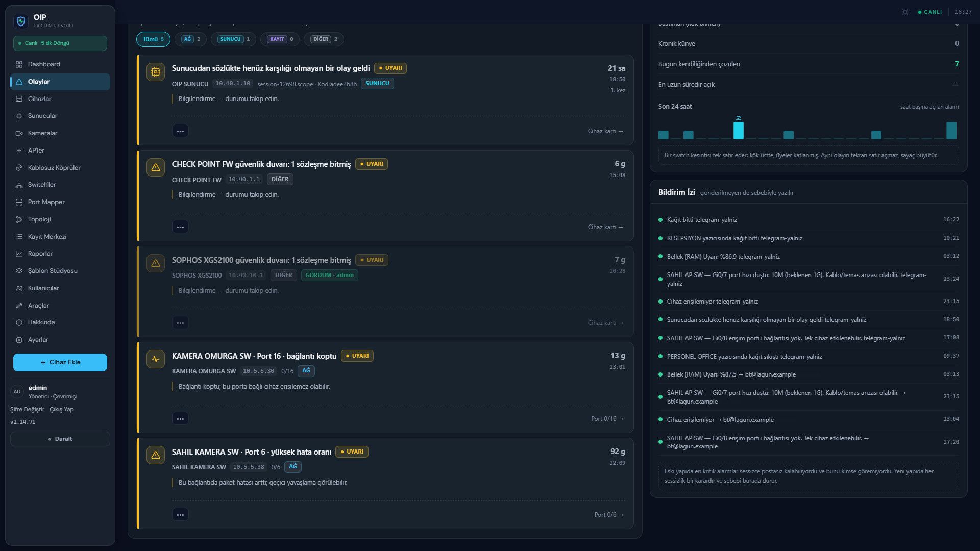Viewport: 980px width, 551px height.
Task: Open Hakkında page
Action: pos(60,322)
